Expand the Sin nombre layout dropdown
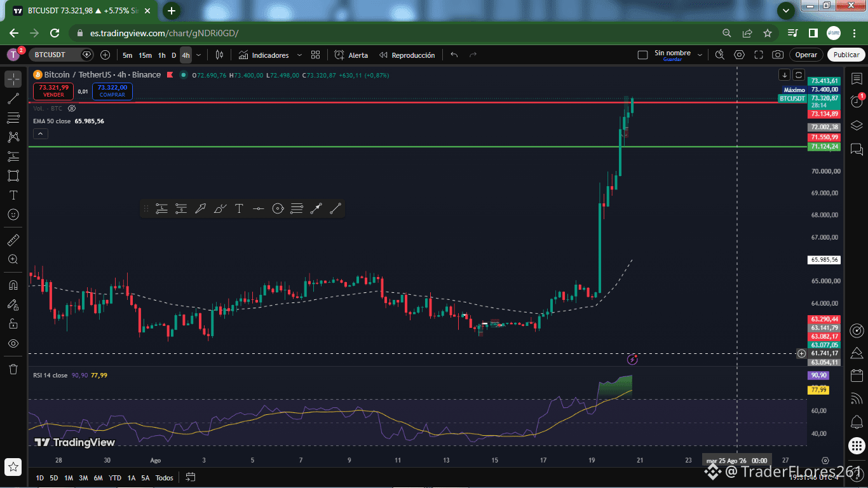Viewport: 868px width, 488px height. click(x=700, y=55)
